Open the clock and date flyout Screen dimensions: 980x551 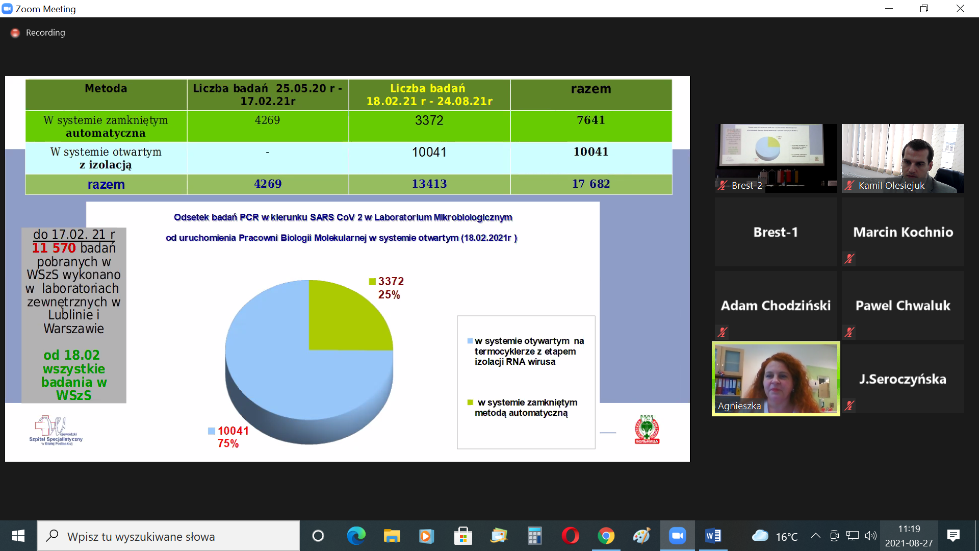[x=909, y=536]
